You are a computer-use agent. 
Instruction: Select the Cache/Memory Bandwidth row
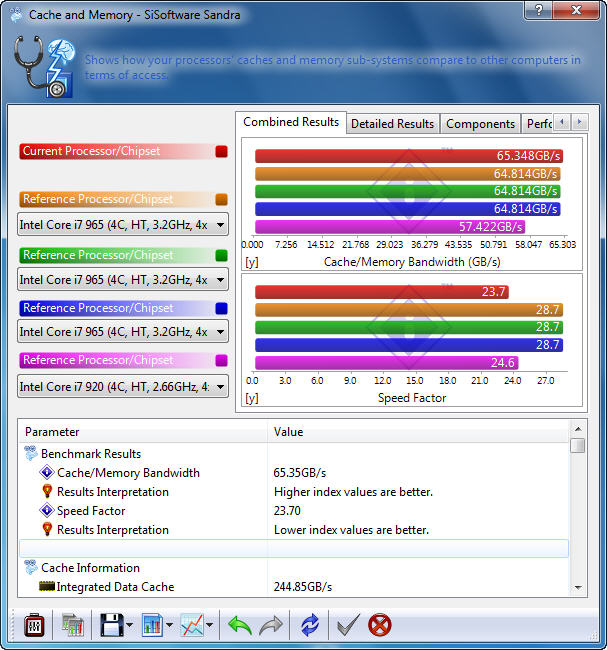[294, 472]
